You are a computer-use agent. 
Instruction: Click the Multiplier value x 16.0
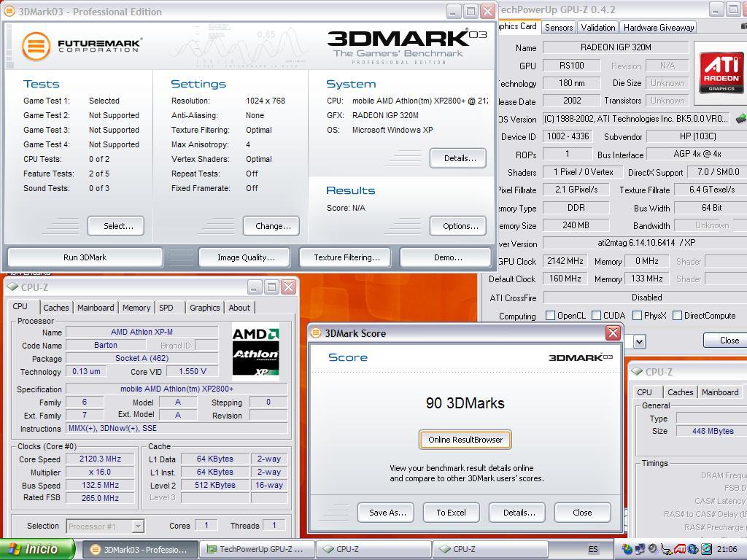[100, 472]
